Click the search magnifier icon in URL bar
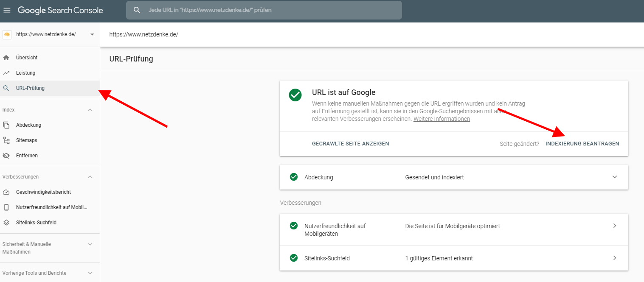The height and width of the screenshot is (282, 644). tap(137, 10)
